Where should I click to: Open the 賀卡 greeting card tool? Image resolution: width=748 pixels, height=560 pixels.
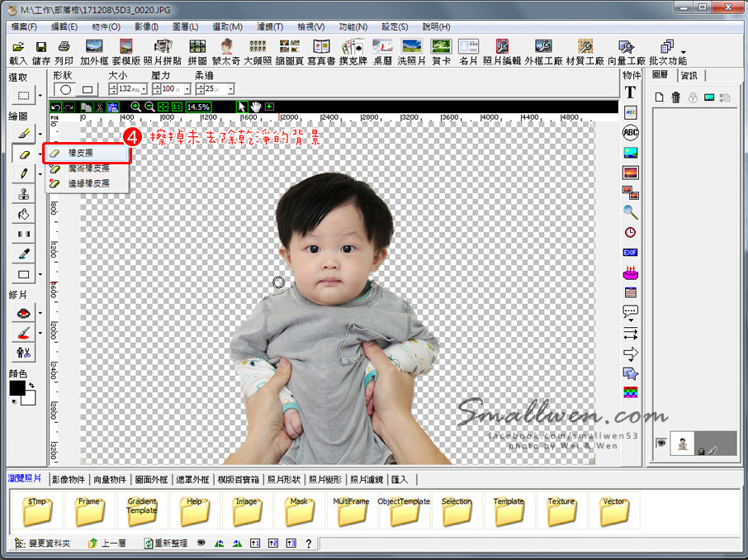441,53
